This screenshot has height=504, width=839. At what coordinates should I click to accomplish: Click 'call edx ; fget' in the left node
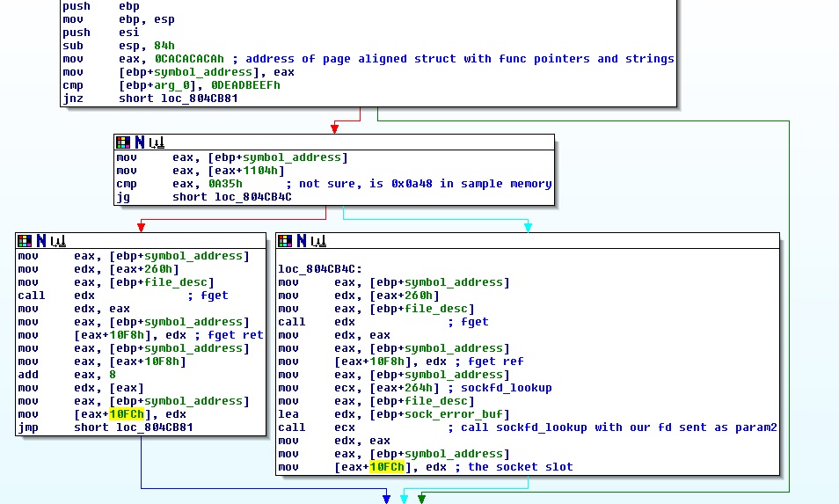tap(123, 296)
